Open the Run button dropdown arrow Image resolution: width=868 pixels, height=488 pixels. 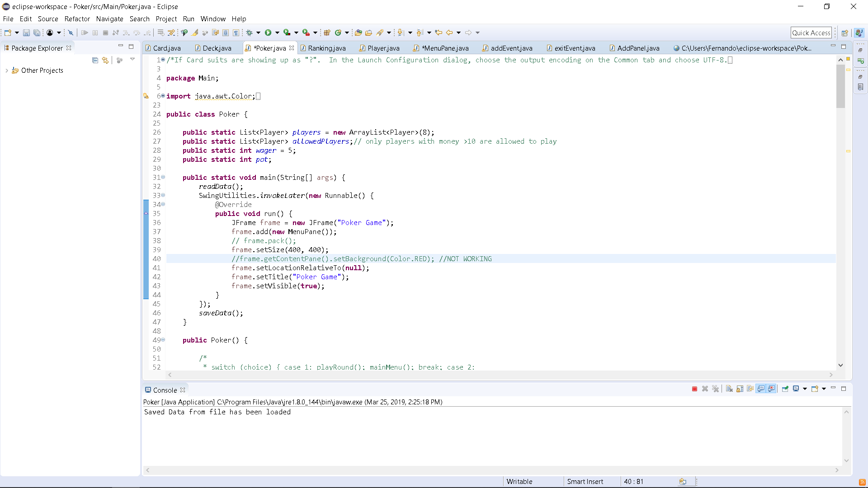[277, 33]
